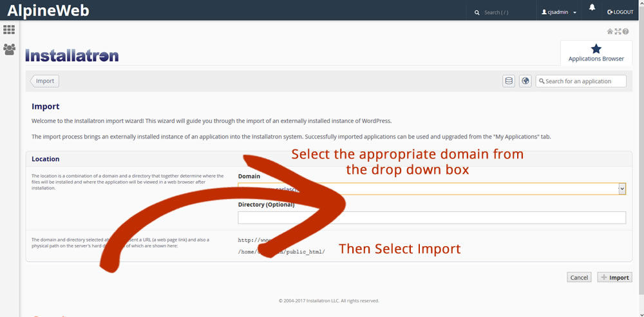Click the AlpineWeb brand title
This screenshot has height=317, width=644.
coord(48,10)
